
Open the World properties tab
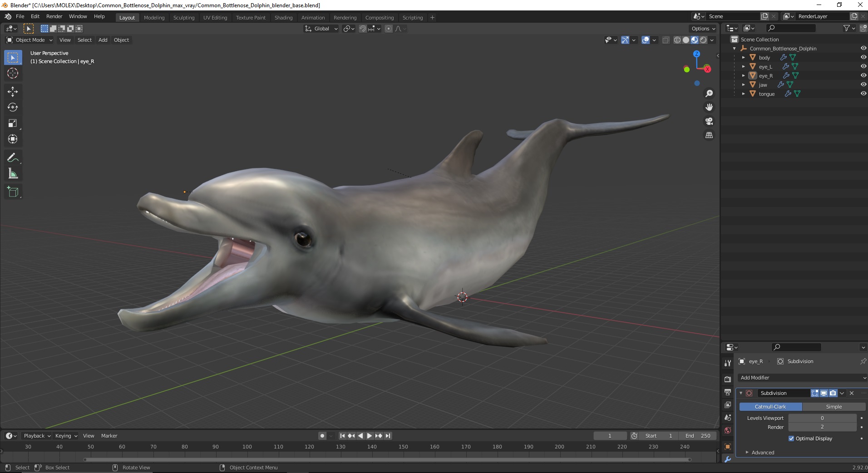[728, 430]
